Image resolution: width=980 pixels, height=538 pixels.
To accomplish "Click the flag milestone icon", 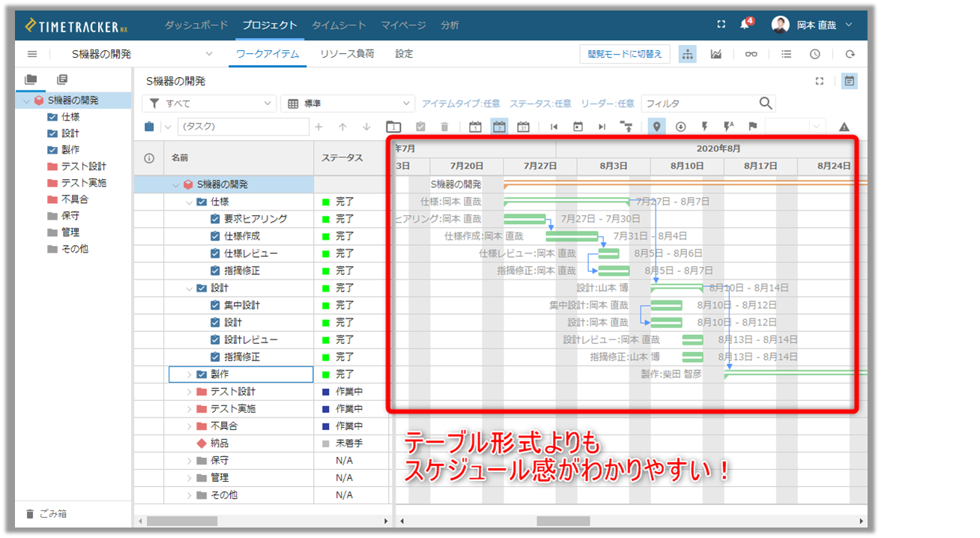I will [752, 127].
